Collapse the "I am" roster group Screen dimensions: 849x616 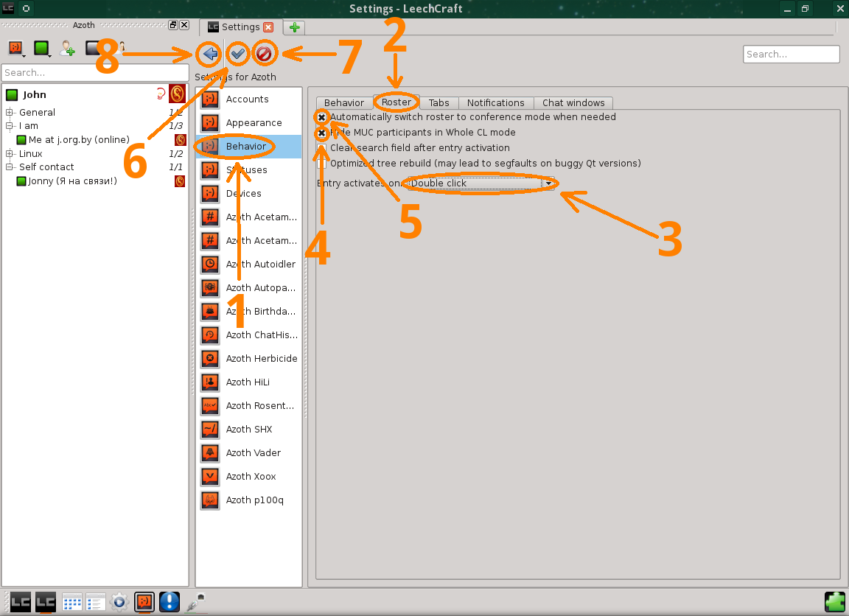(x=9, y=125)
